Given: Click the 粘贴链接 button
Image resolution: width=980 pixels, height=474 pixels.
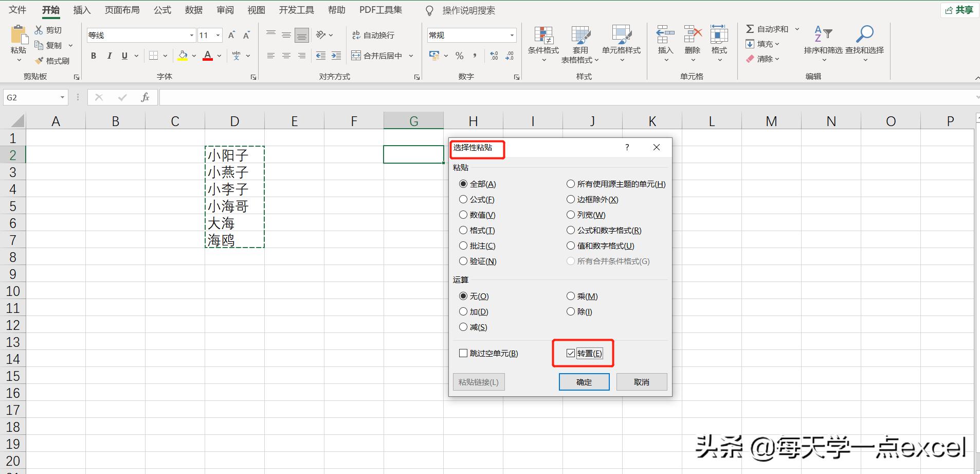Looking at the screenshot, I should [x=478, y=381].
